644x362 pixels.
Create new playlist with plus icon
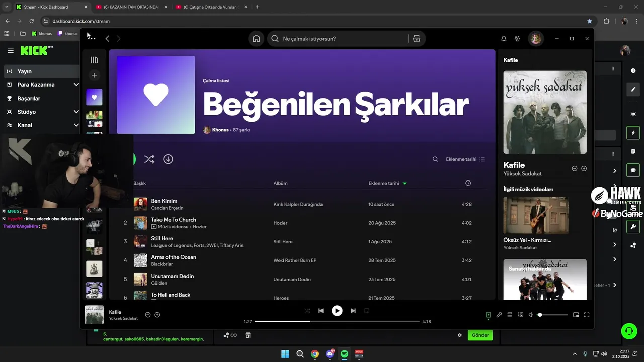click(94, 75)
